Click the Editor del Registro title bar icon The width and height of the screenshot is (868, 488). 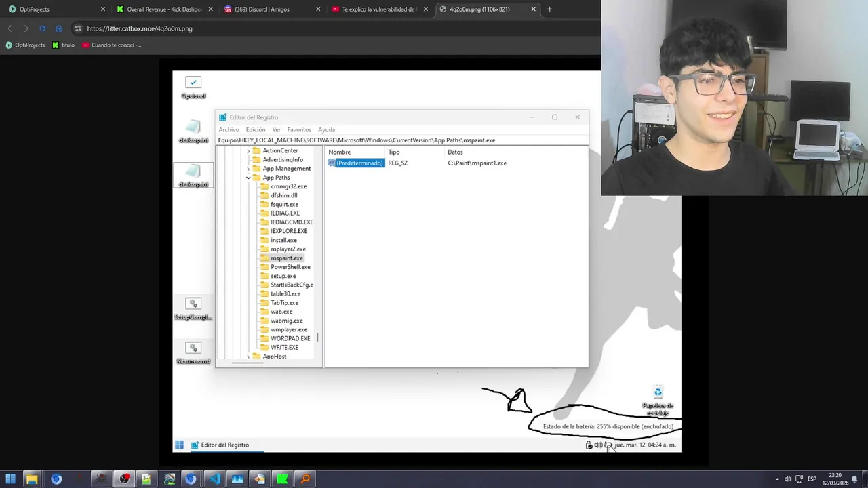(222, 117)
